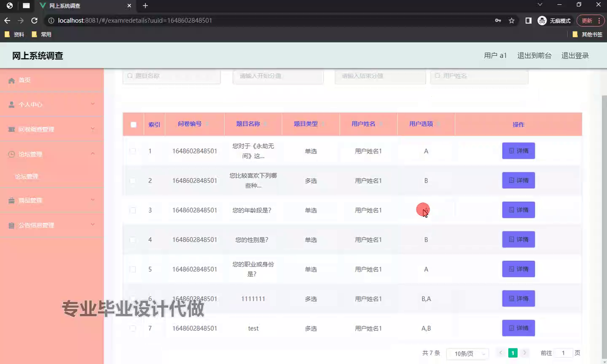
Task: Check the row 2 checkbox
Action: [x=133, y=180]
